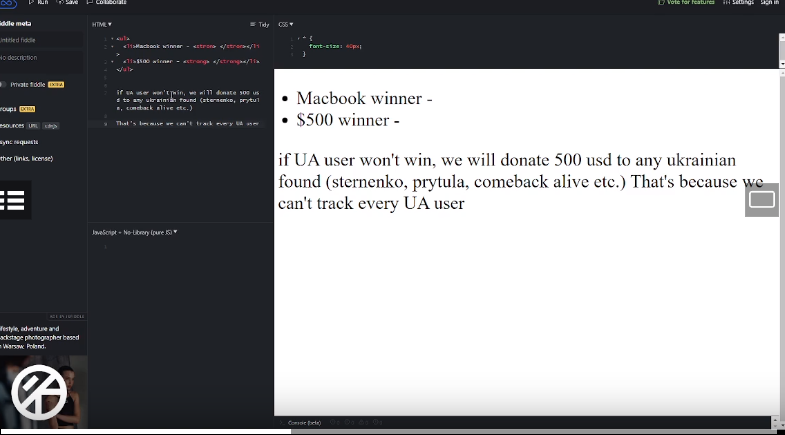785x435 pixels.
Task: Click 'Macbook winner -' in the result pane
Action: click(x=364, y=98)
